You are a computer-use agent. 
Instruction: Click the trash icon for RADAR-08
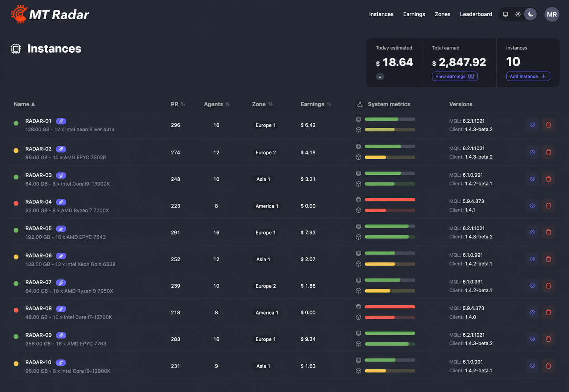coord(548,312)
